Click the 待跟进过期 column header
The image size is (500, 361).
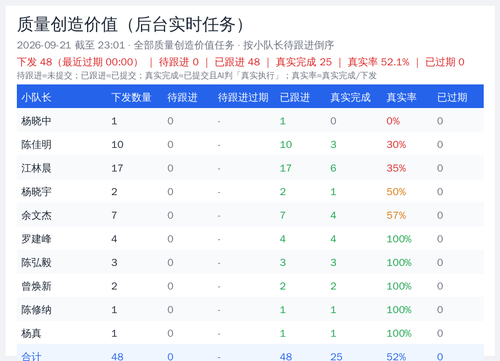[x=243, y=97]
